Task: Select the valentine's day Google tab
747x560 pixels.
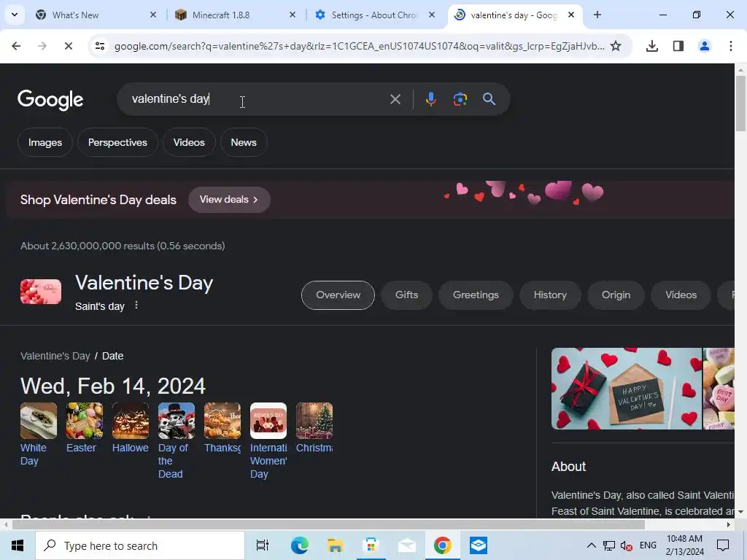Action: [x=514, y=15]
